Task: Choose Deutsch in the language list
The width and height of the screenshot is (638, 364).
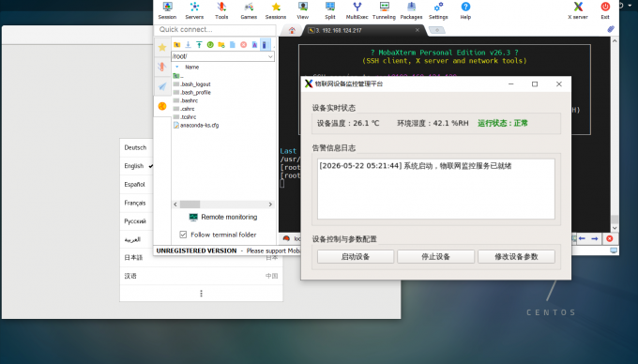Action: pos(136,147)
